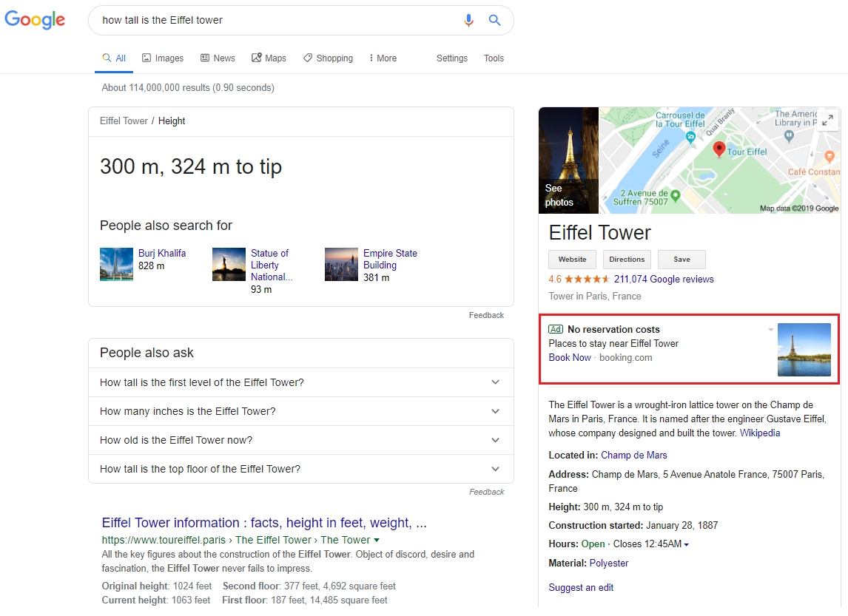Open 'Eiffel Tower information' result title
This screenshot has width=848, height=616.
coord(264,523)
